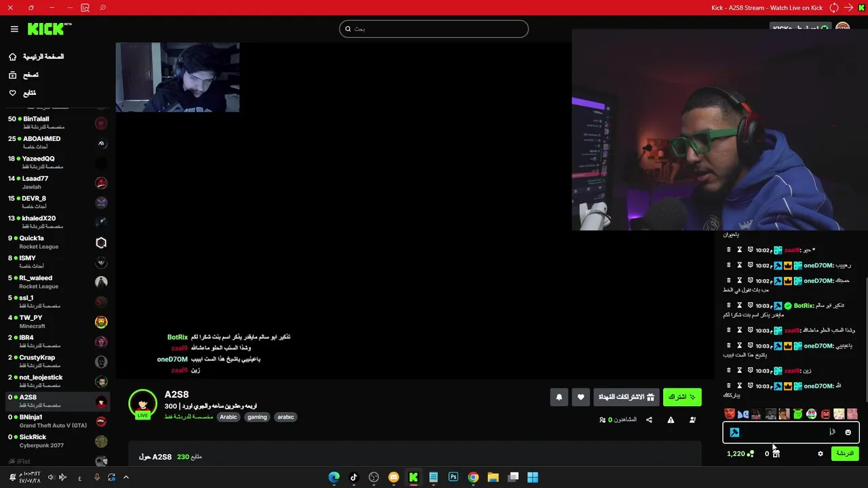Open ISMY channel in sidebar
Image resolution: width=868 pixels, height=488 pixels.
point(57,262)
